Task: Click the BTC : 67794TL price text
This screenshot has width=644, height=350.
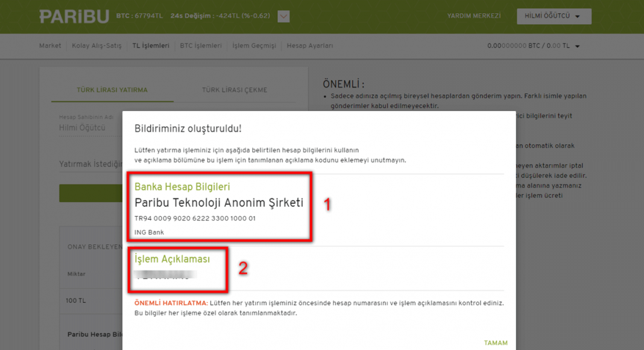Action: [139, 16]
